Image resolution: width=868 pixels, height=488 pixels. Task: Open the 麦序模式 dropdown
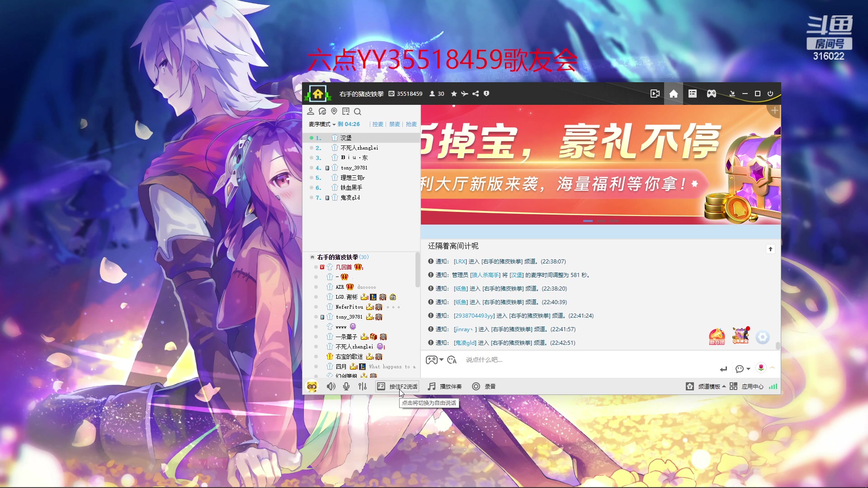pyautogui.click(x=322, y=124)
